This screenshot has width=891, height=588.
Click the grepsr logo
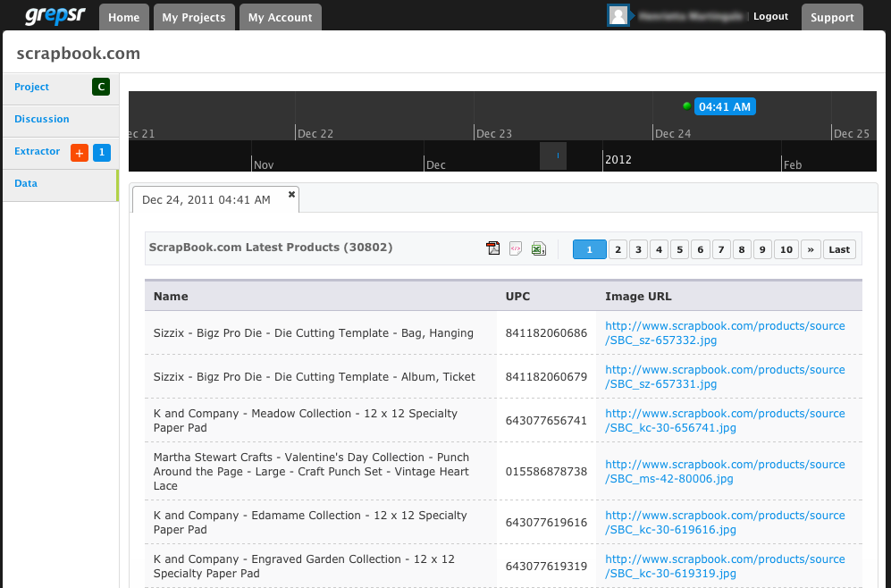tap(55, 15)
